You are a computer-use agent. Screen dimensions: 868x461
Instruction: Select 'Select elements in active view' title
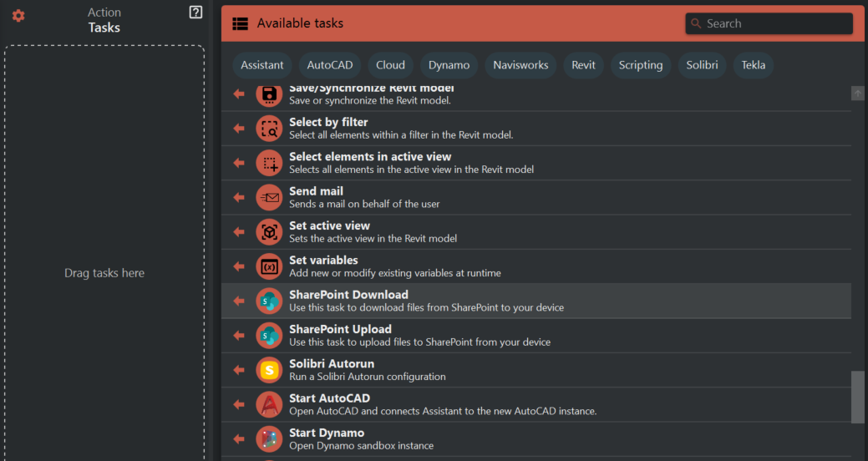point(370,157)
